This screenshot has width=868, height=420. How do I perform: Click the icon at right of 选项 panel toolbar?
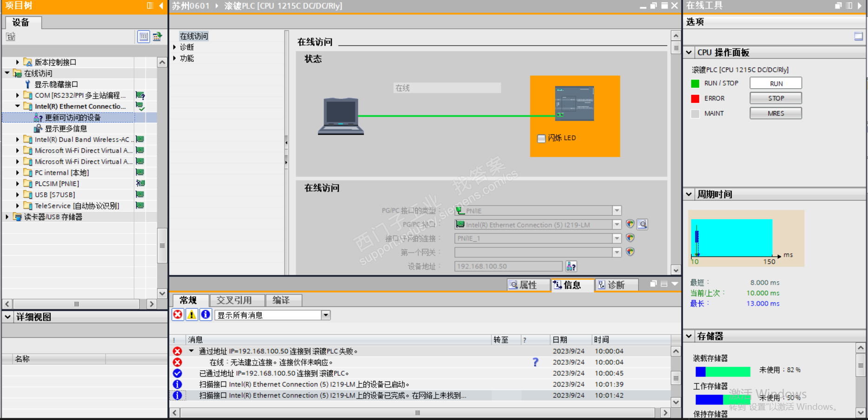pyautogui.click(x=858, y=36)
